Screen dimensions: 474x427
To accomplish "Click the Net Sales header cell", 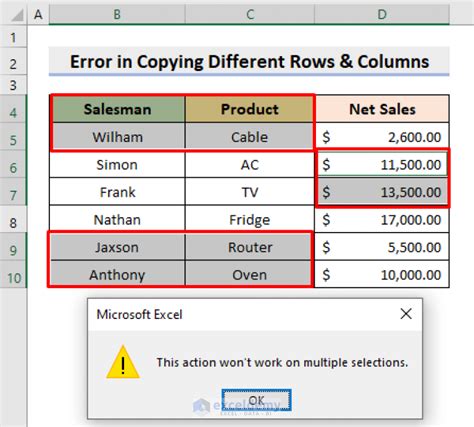I will pos(382,109).
